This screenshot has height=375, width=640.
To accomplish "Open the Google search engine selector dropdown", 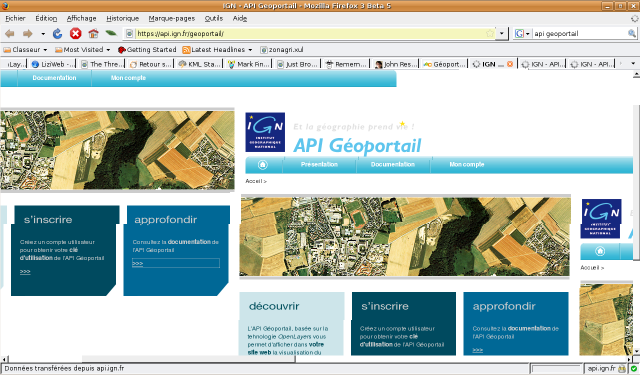I will coord(522,33).
